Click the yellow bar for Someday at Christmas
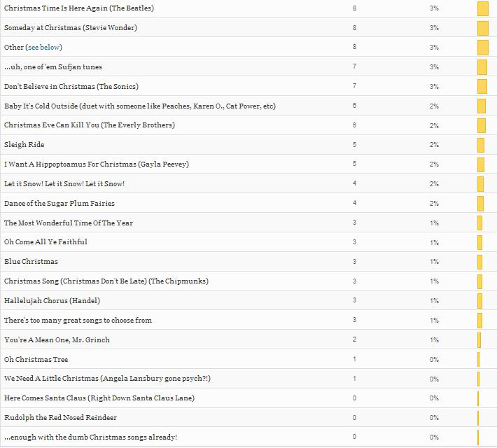This screenshot has height=448, width=497. 482,28
